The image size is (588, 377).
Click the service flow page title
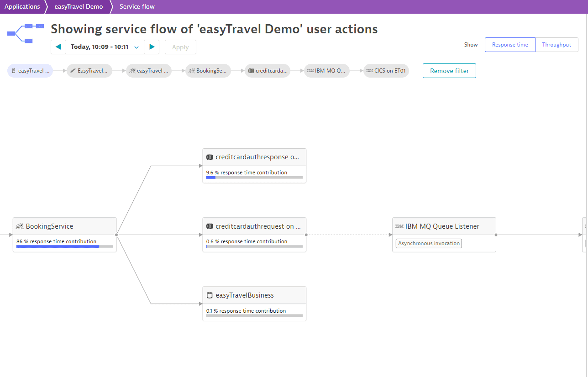214,29
